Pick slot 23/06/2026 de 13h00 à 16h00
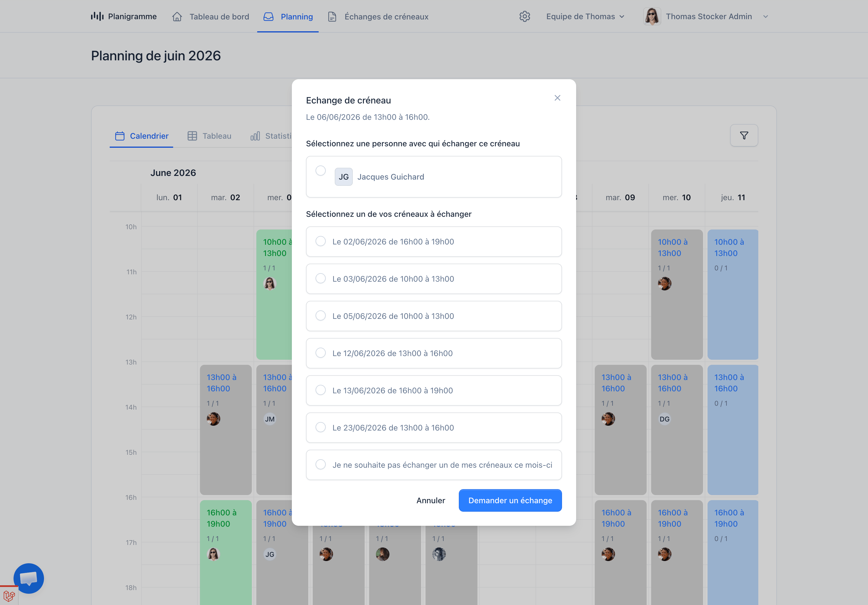The height and width of the screenshot is (605, 868). pyautogui.click(x=434, y=428)
